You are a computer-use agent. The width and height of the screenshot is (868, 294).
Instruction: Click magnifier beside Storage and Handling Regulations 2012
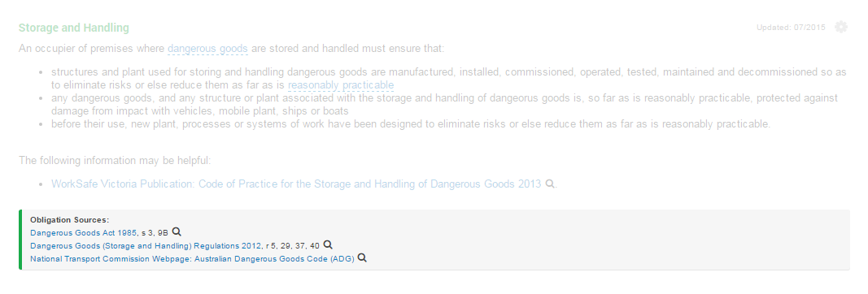328,244
